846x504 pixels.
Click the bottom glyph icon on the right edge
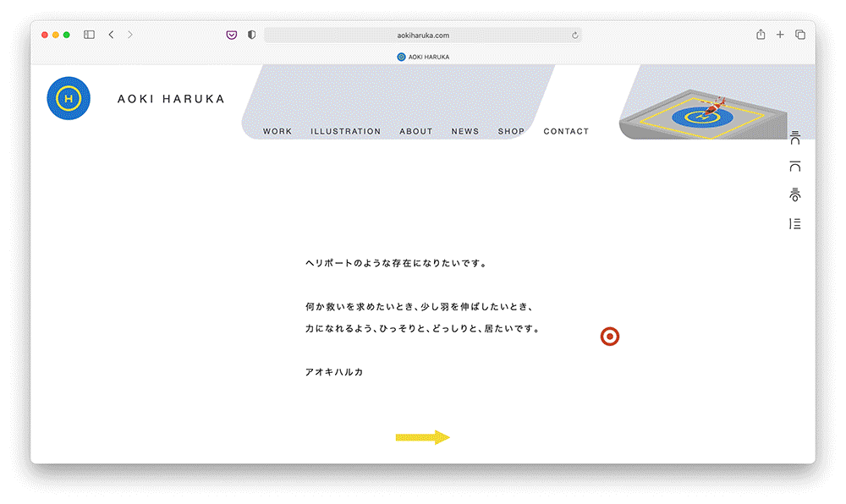click(794, 224)
